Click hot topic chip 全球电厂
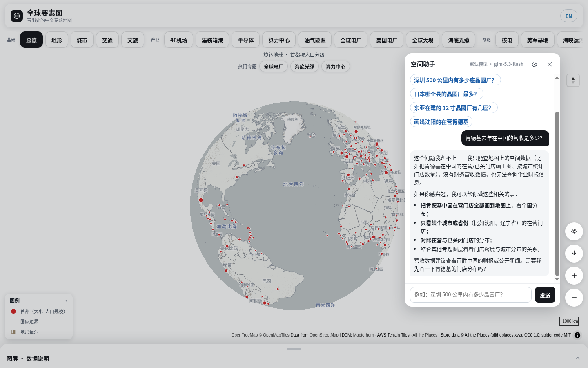Image resolution: width=588 pixels, height=368 pixels. 274,67
